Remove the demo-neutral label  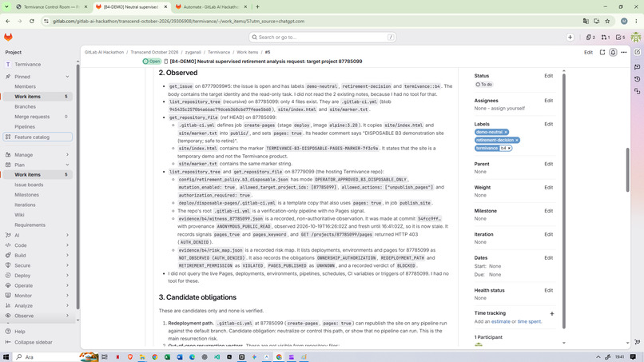click(x=506, y=133)
